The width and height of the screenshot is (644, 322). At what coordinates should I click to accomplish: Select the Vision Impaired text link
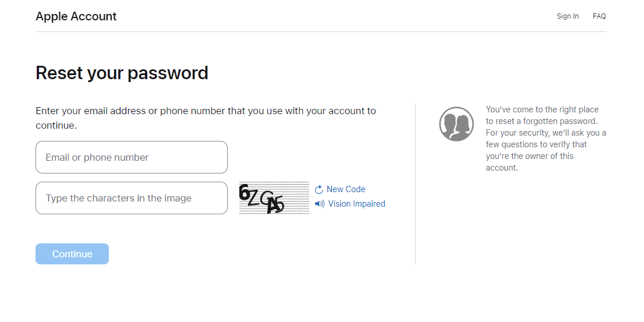[x=356, y=204]
